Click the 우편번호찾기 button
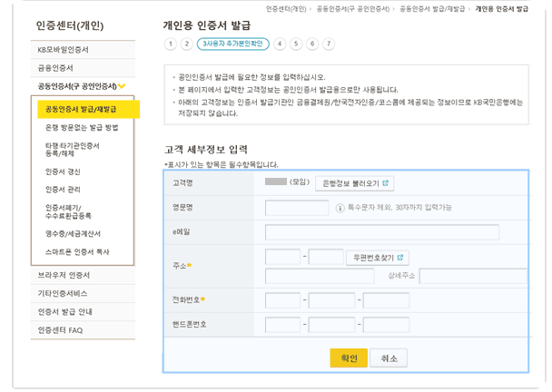Screen dimensions: 552x392 (378, 258)
